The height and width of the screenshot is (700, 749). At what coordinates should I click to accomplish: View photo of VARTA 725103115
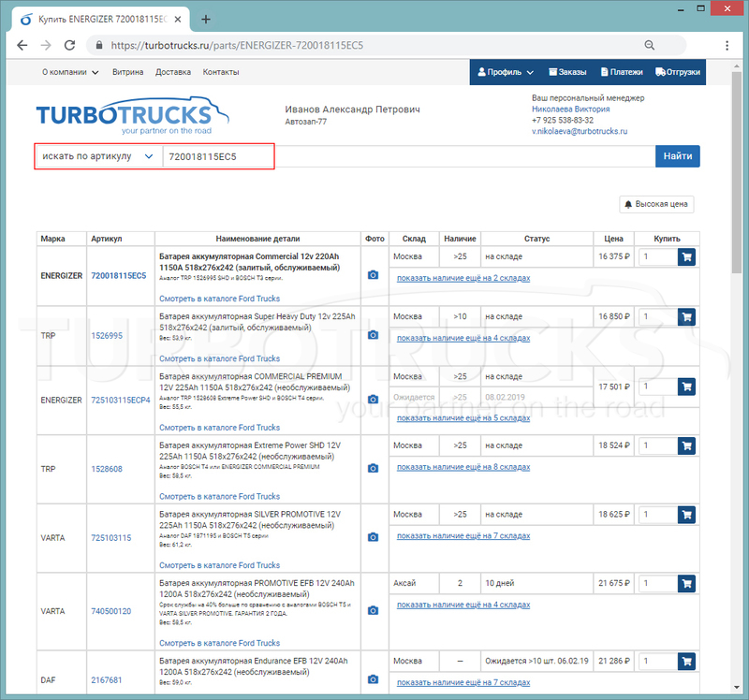tap(373, 537)
